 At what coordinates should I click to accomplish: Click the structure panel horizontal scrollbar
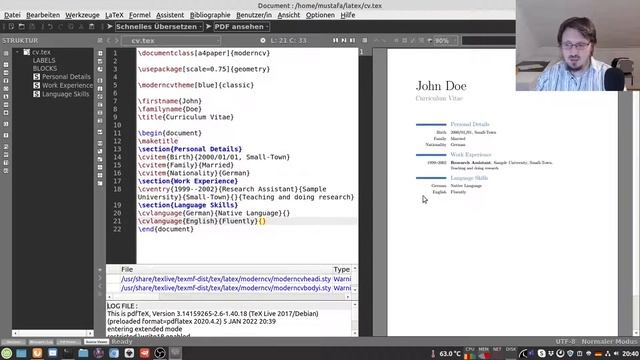pyautogui.click(x=53, y=333)
